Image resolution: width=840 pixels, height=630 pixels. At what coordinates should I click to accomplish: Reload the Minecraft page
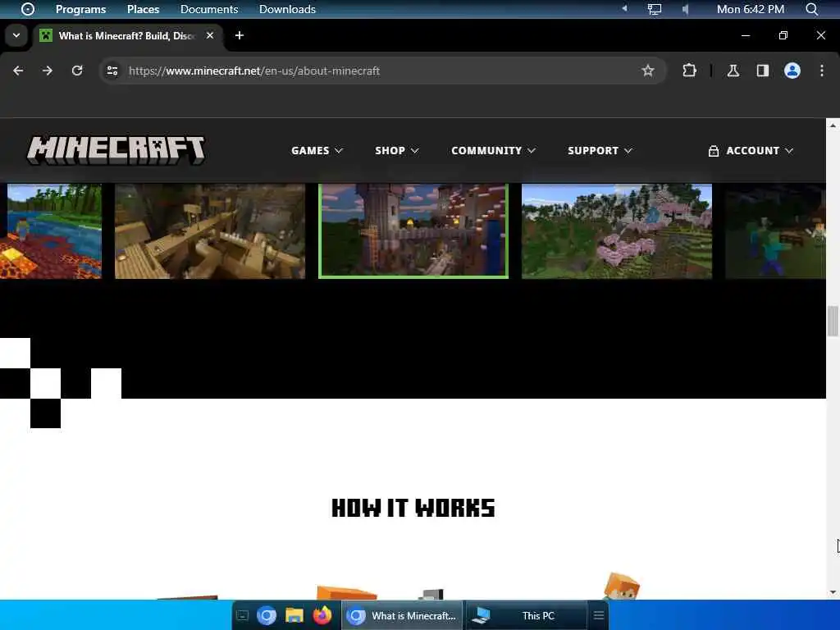(x=77, y=71)
